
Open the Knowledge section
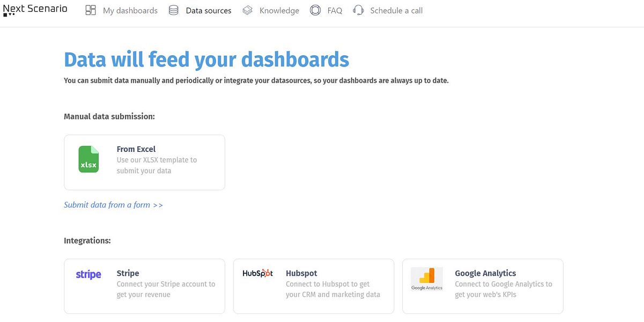(279, 11)
